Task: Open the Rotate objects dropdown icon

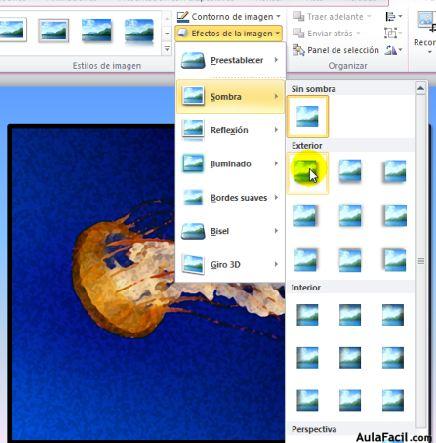Action: (393, 50)
